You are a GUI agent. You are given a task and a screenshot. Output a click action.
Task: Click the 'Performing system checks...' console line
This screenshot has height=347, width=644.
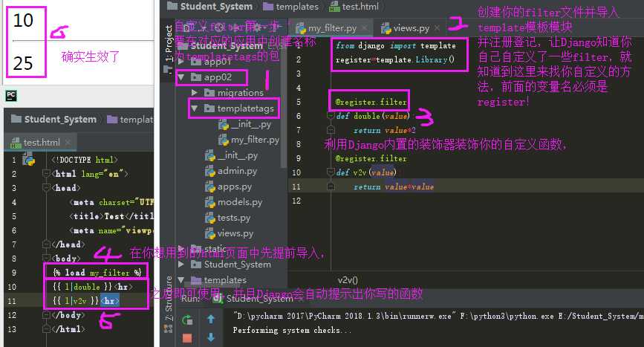292,330
